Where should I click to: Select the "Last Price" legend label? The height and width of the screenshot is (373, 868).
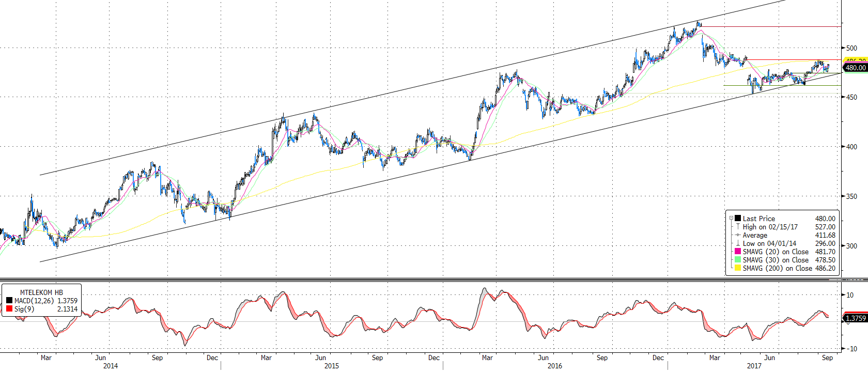pyautogui.click(x=758, y=219)
